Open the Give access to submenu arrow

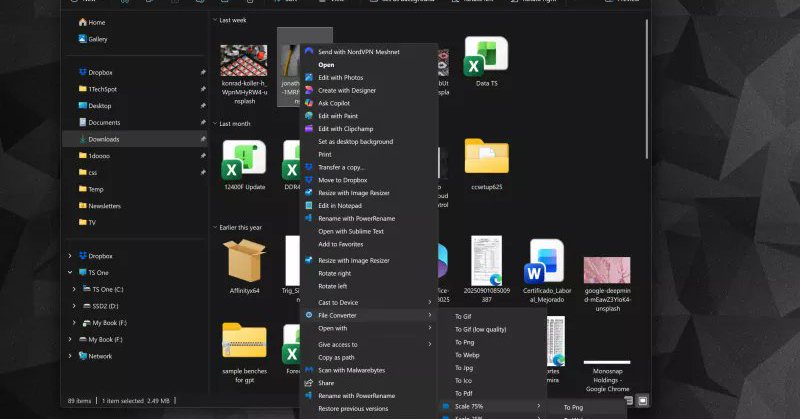pyautogui.click(x=430, y=344)
